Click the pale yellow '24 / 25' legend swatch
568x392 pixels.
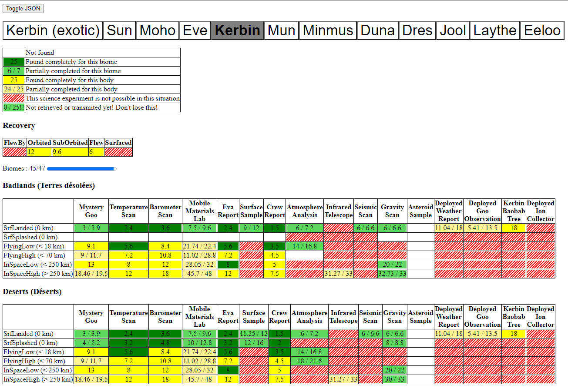click(14, 89)
